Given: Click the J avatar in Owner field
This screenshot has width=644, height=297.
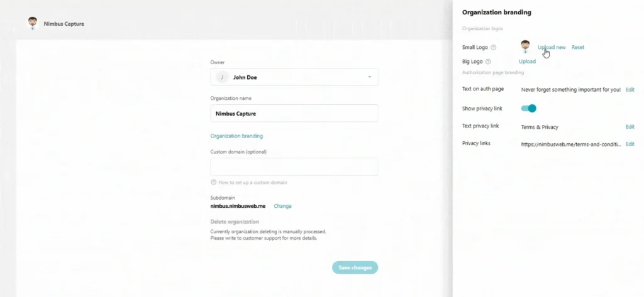Looking at the screenshot, I should [x=221, y=77].
